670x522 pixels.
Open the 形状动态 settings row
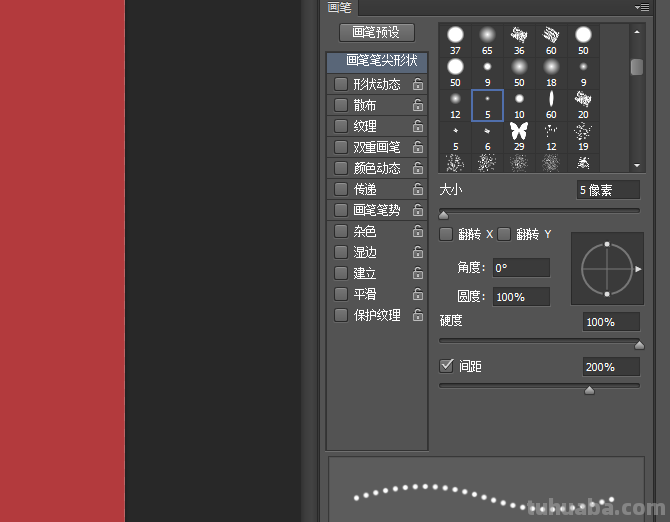coord(377,84)
